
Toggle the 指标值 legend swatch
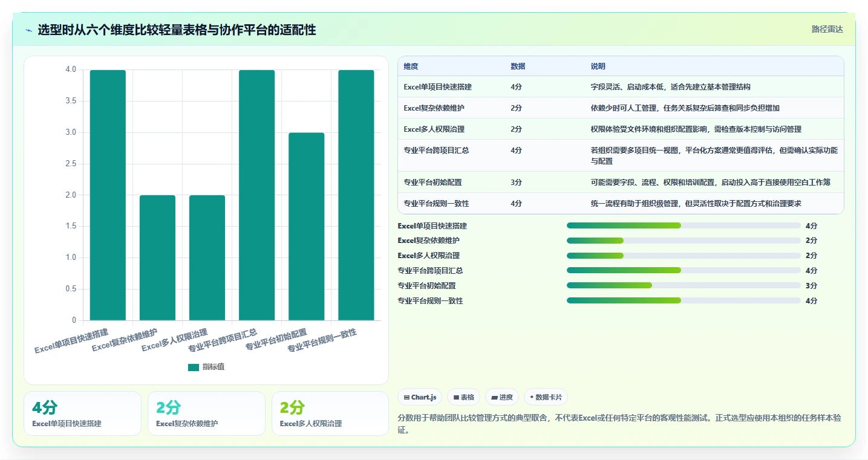pyautogui.click(x=194, y=367)
